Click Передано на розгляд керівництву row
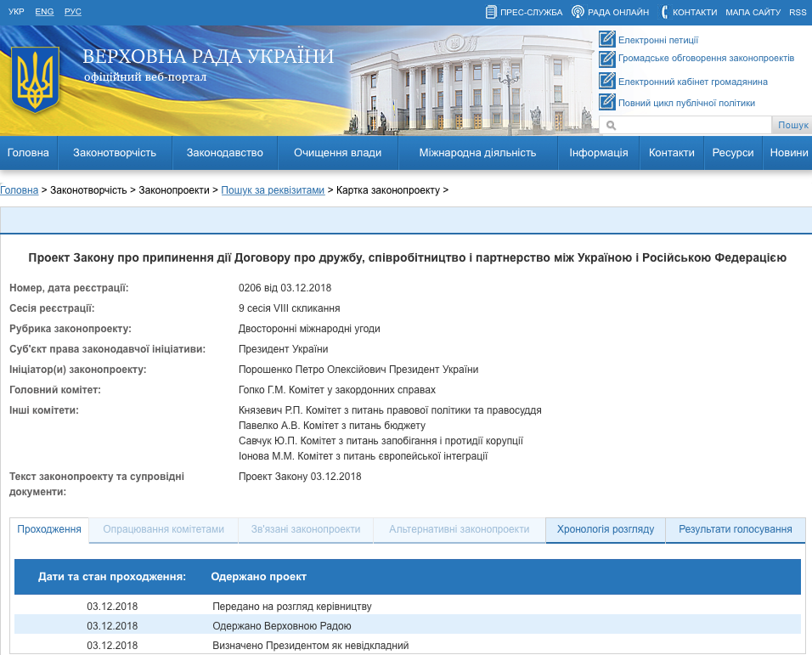Screen dimensions: 812x655 (x=408, y=607)
